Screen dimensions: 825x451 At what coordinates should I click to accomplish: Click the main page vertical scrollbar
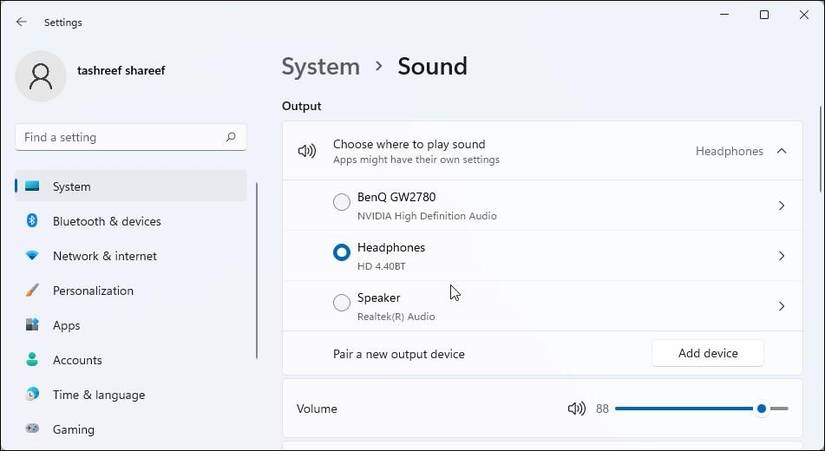coord(820,149)
